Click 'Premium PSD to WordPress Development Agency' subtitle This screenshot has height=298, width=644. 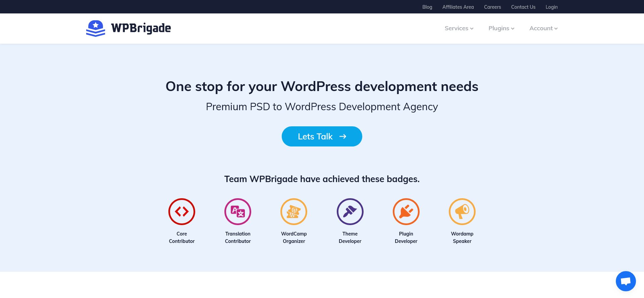(x=322, y=107)
